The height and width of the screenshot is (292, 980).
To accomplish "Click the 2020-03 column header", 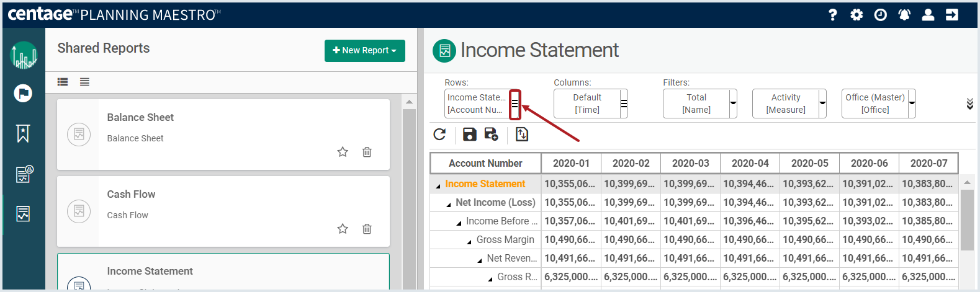I will pyautogui.click(x=690, y=163).
